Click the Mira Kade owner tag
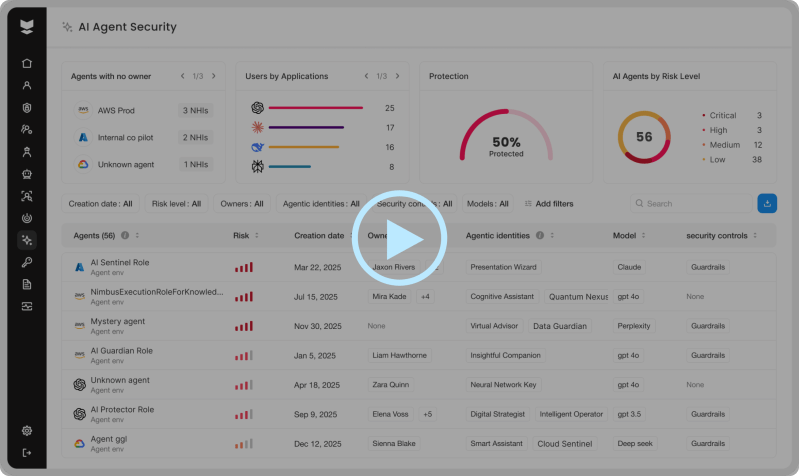 pos(389,297)
